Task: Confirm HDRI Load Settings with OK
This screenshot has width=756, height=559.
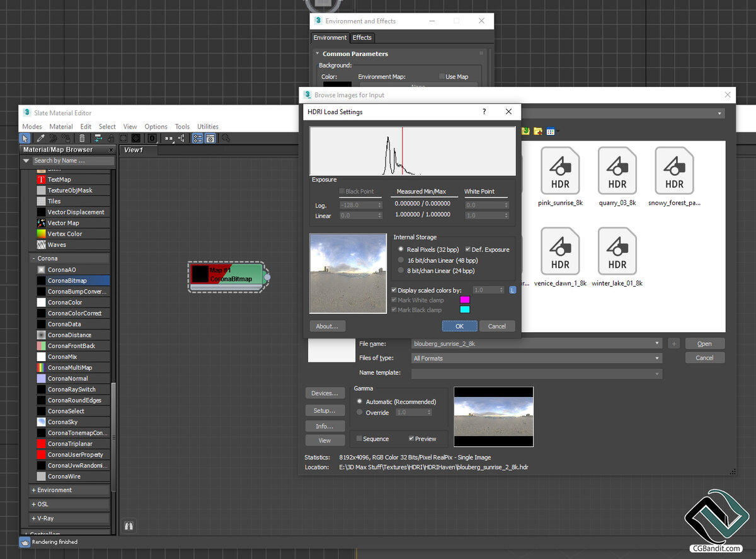Action: point(459,326)
